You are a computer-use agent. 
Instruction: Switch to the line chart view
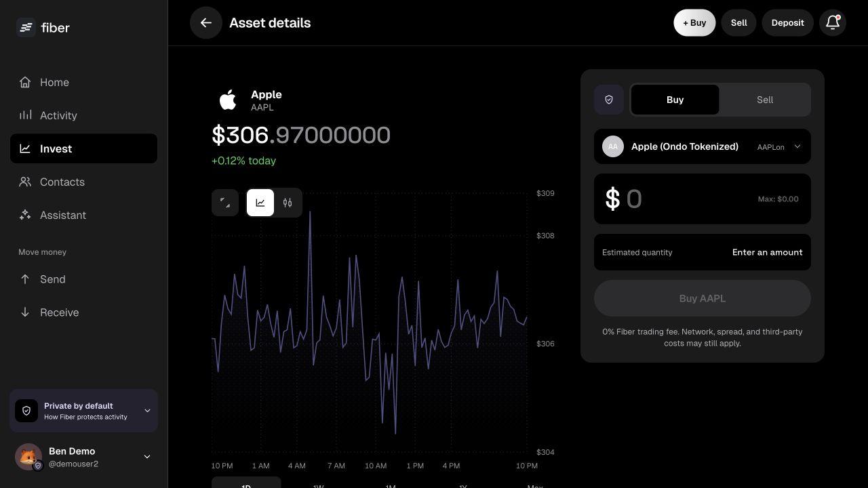260,203
